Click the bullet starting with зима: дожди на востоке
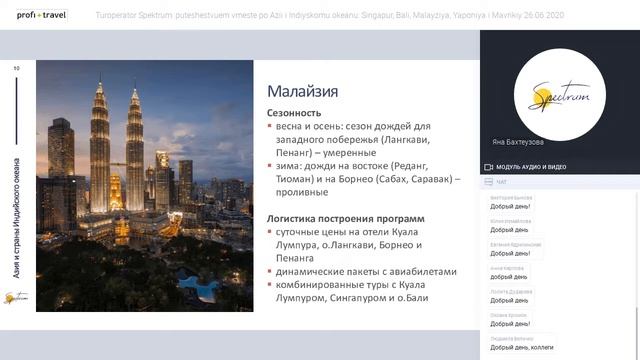The image size is (640, 360). coord(364,179)
